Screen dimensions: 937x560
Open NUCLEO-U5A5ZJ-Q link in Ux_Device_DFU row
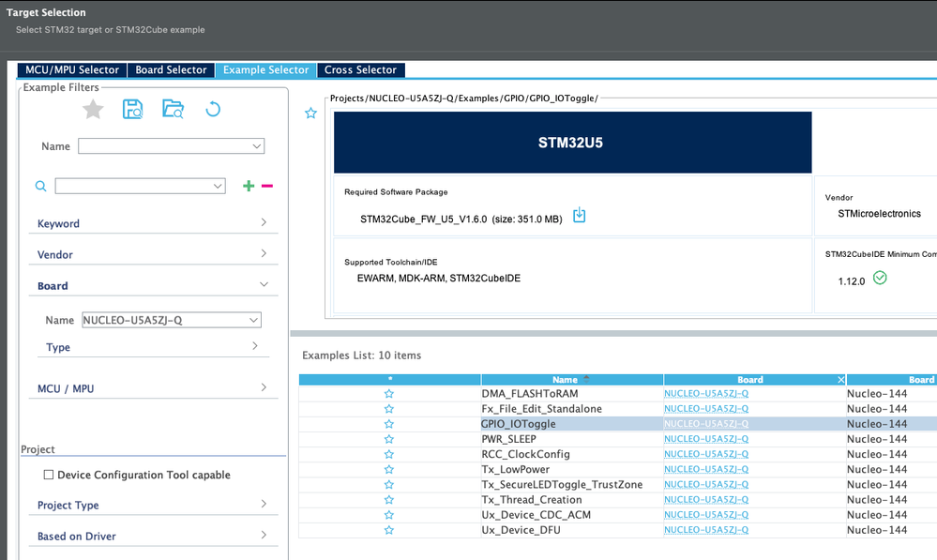click(x=705, y=530)
